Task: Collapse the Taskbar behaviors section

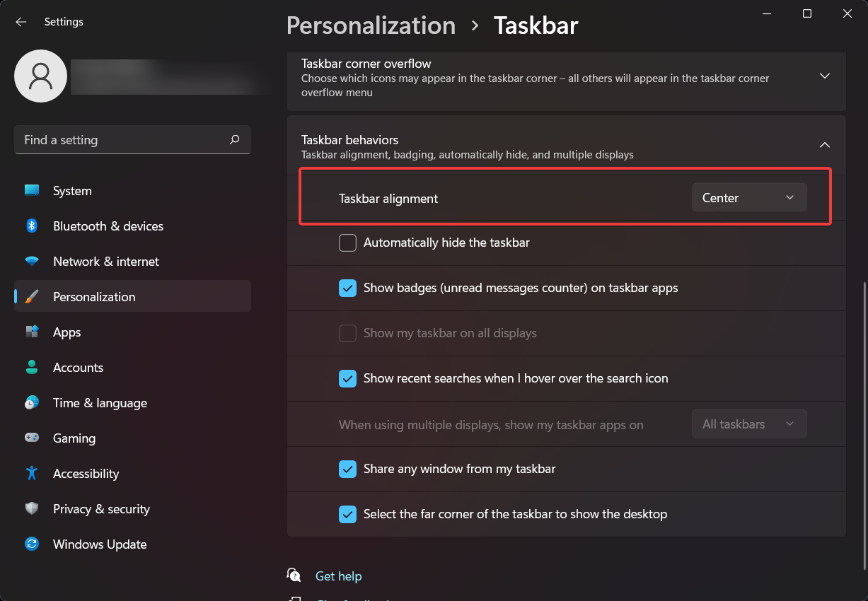Action: point(824,144)
